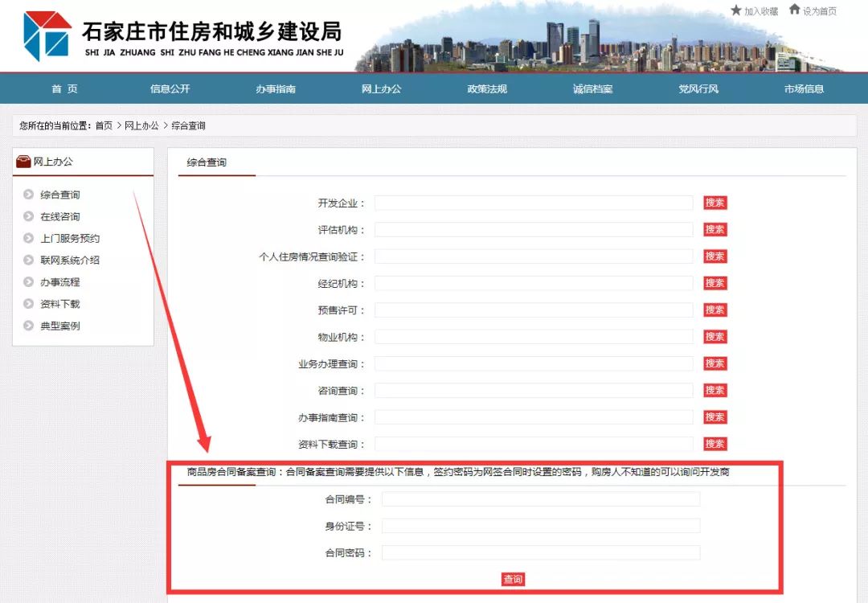Screen dimensions: 868x603
Task: Click the 网上办公 sidebar panel title
Action: (x=53, y=161)
